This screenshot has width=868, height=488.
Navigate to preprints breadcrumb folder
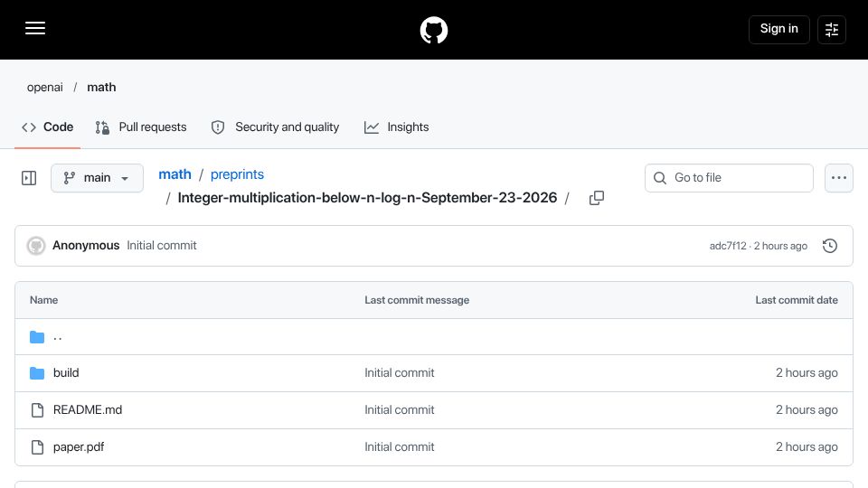[x=237, y=174]
